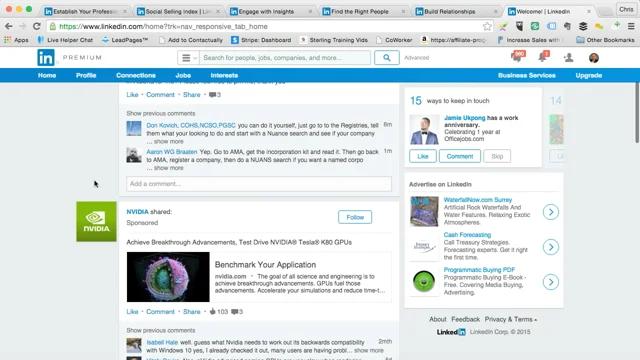
Task: Open the messages inbox icon
Action: tap(517, 57)
